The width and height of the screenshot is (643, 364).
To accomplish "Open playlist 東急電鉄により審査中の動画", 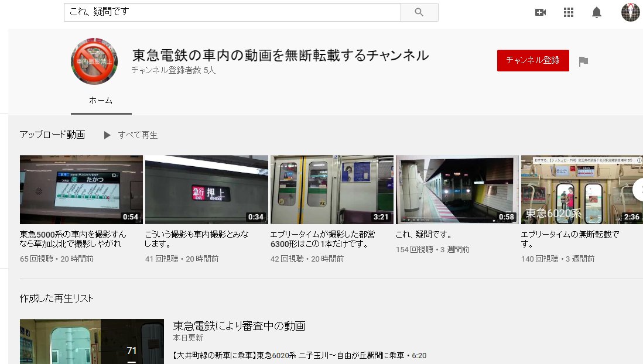I will coord(239,326).
